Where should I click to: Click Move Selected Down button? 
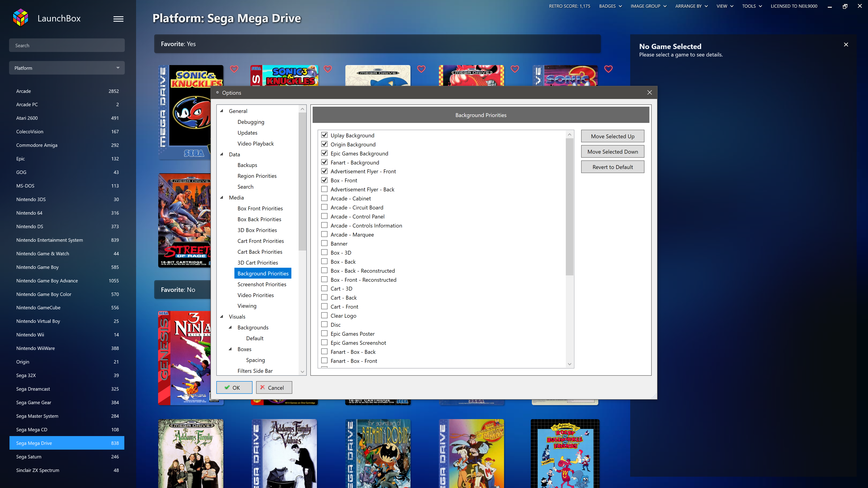(613, 152)
